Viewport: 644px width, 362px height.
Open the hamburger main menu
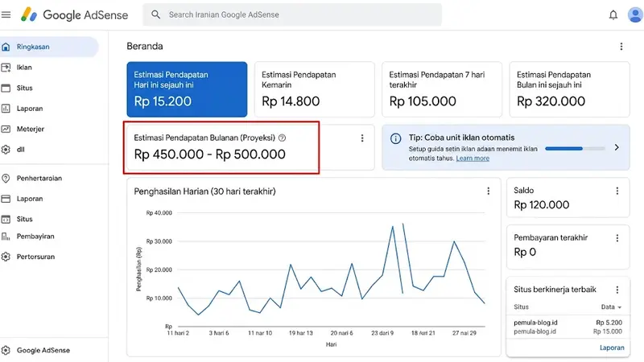click(x=6, y=14)
